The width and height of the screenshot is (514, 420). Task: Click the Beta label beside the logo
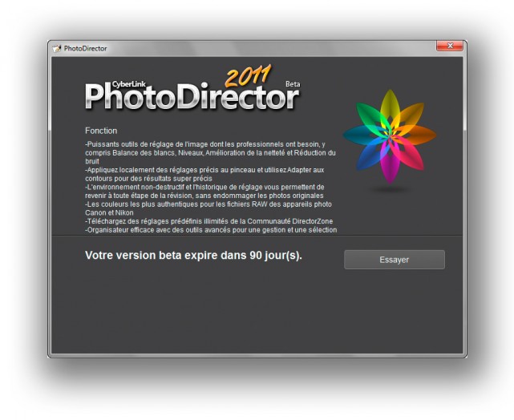293,84
